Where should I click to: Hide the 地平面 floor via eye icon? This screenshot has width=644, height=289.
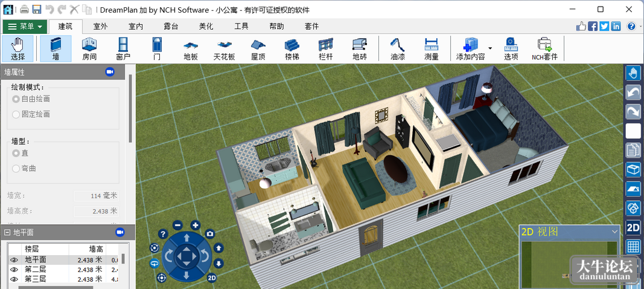[x=14, y=260]
